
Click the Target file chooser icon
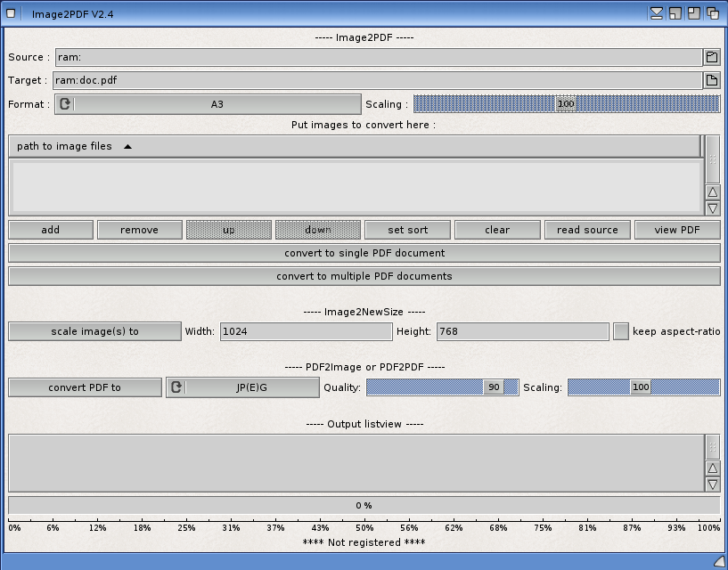pos(711,80)
